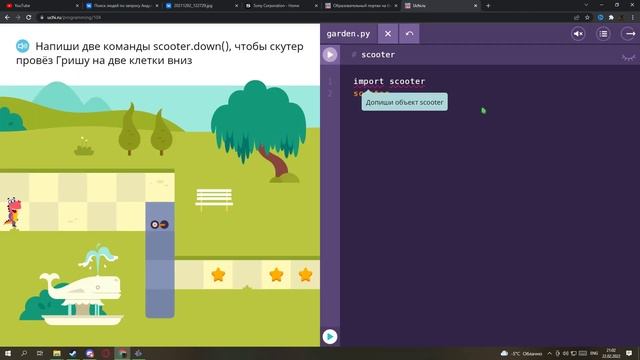640x360 pixels.
Task: Click the '# scooter' comment header
Action: (x=374, y=55)
